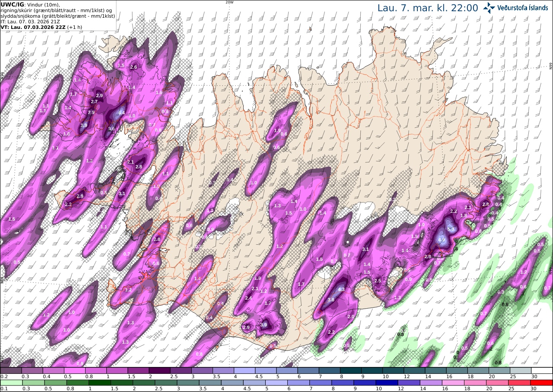553x392 pixels.
Task: Click the 2.7 precipitation value on the map
Action: pyautogui.click(x=94, y=101)
